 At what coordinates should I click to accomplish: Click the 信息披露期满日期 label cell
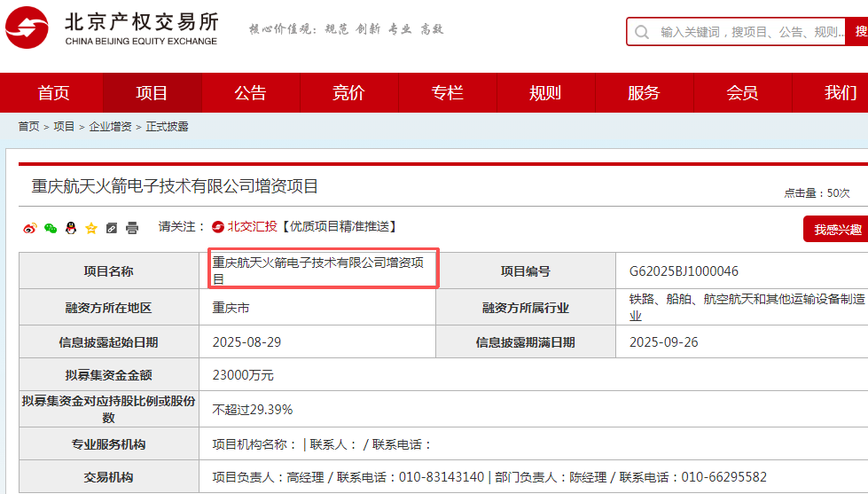[526, 342]
